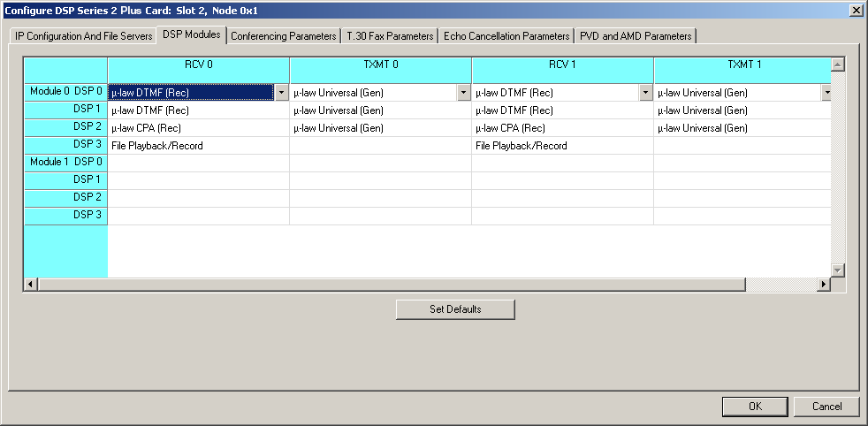Screen dimensions: 868x426
Task: Click the Set Defaults button
Action: (455, 309)
